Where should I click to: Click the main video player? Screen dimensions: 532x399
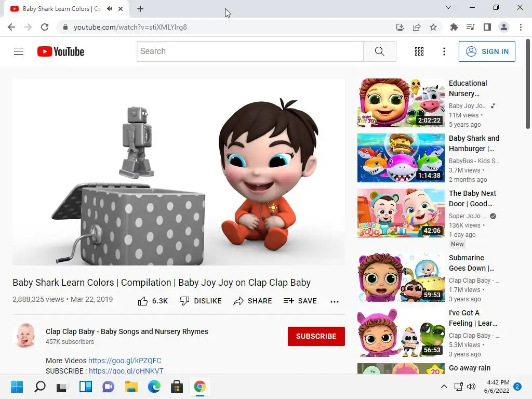[x=179, y=172]
